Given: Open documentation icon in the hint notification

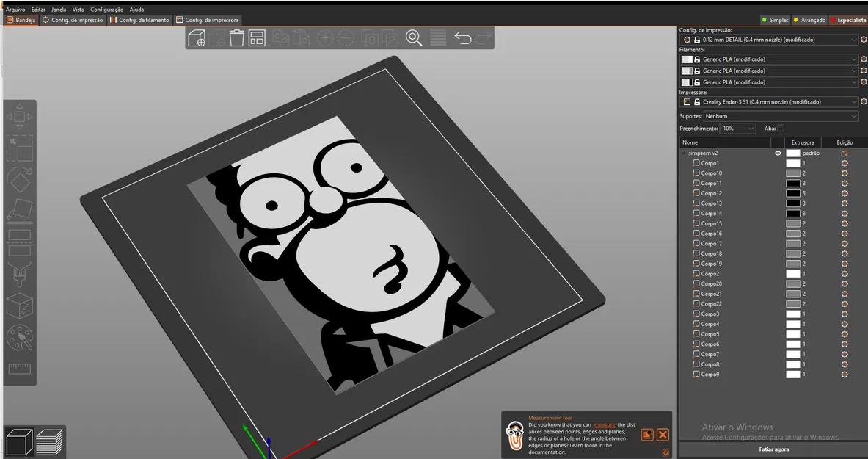Looking at the screenshot, I should (647, 435).
